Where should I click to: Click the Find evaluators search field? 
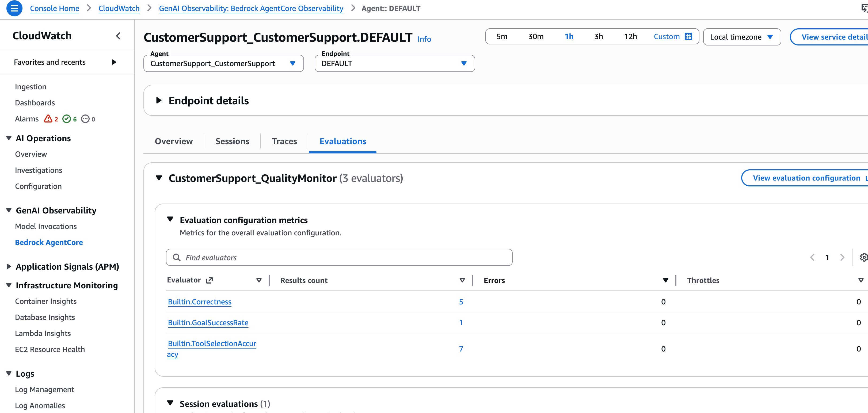pos(339,257)
